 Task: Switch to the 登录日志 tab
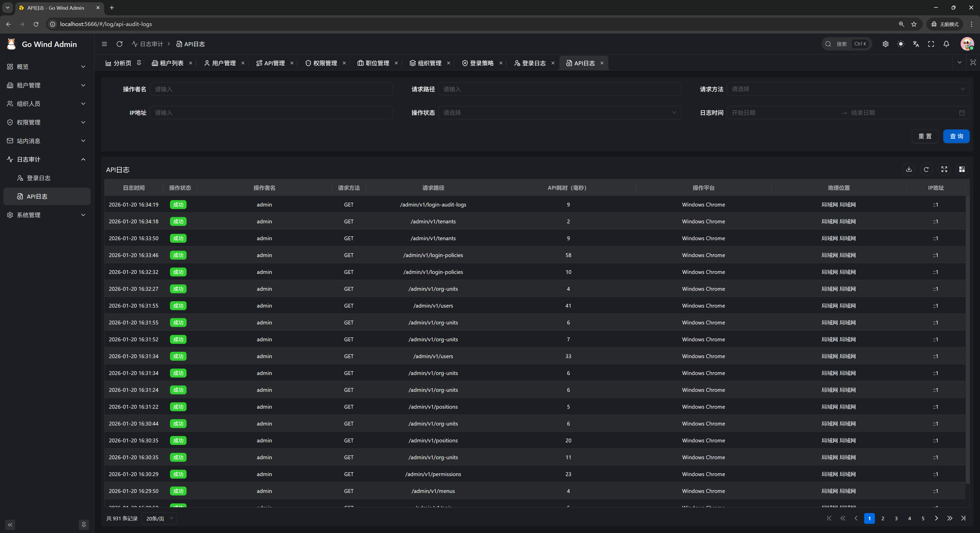coord(530,63)
